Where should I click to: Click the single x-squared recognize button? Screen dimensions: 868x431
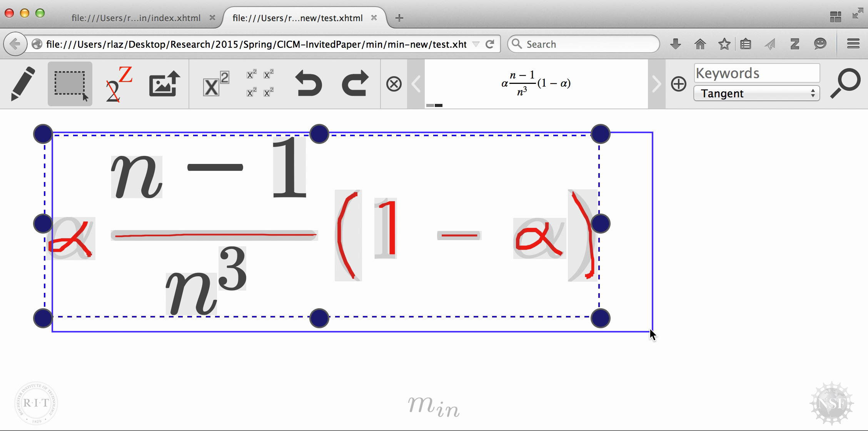click(215, 84)
